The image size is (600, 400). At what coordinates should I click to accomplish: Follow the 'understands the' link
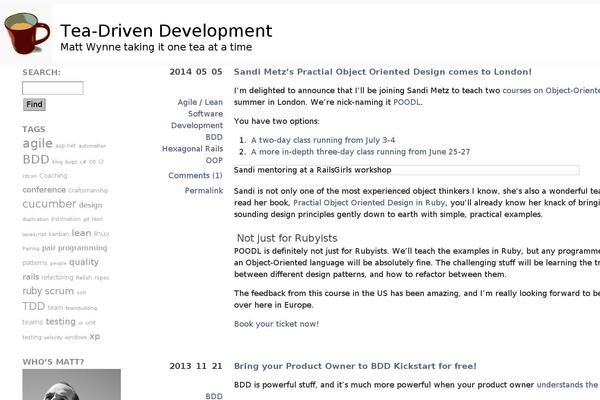(567, 385)
